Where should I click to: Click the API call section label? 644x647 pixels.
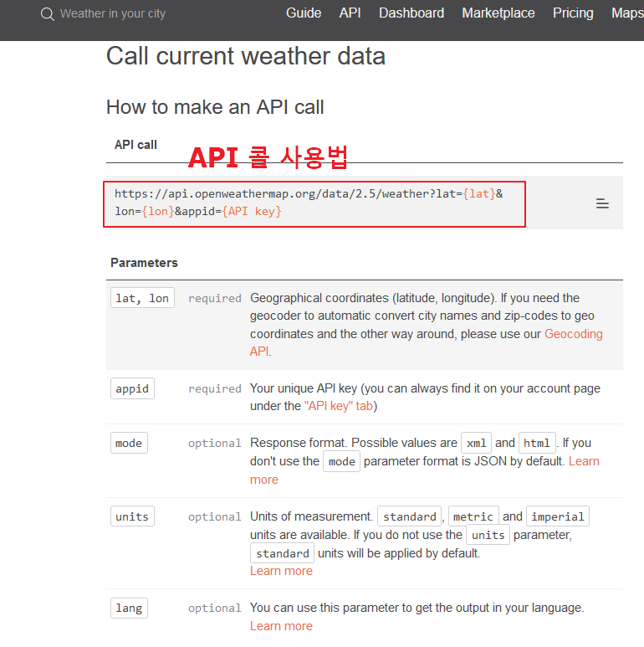click(135, 145)
